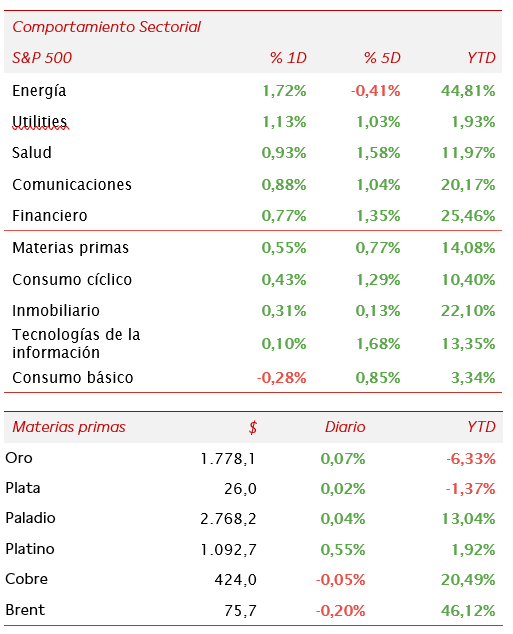Image resolution: width=513 pixels, height=634 pixels.
Task: Select the Diario column header
Action: point(345,427)
